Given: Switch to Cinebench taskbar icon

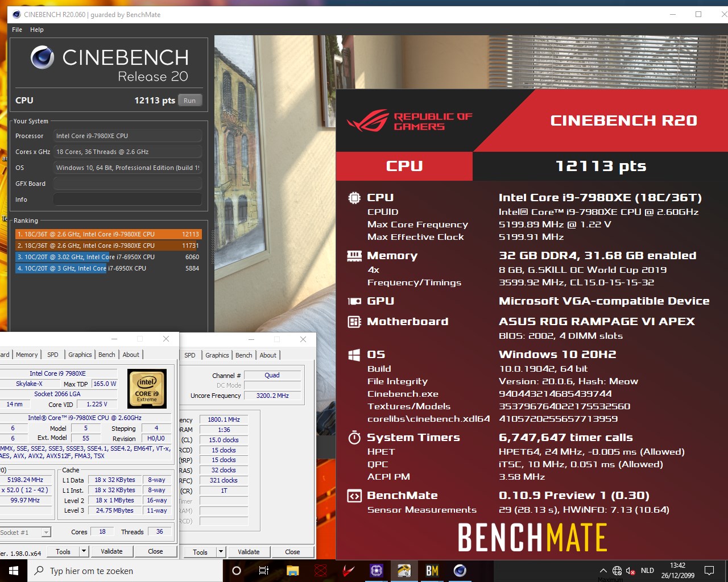Looking at the screenshot, I should pos(460,571).
